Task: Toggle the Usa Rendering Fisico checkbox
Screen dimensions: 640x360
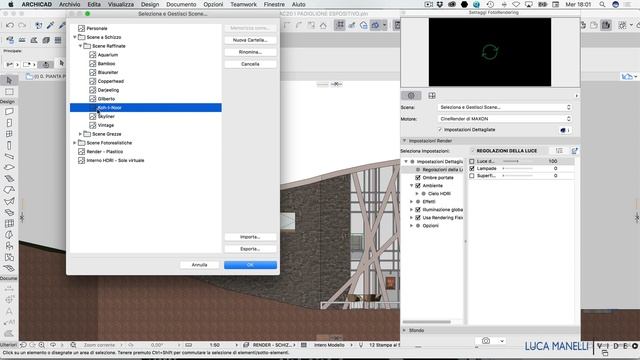Action: coord(418,218)
